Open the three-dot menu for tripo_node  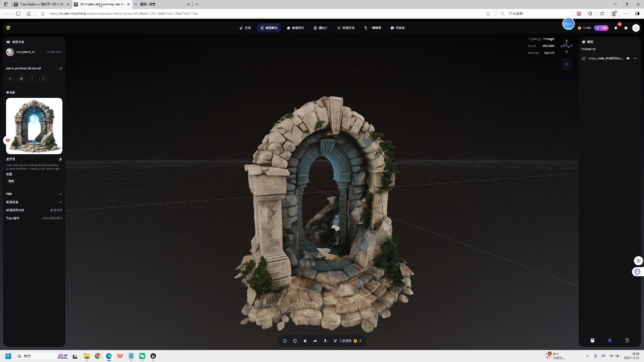tap(635, 58)
